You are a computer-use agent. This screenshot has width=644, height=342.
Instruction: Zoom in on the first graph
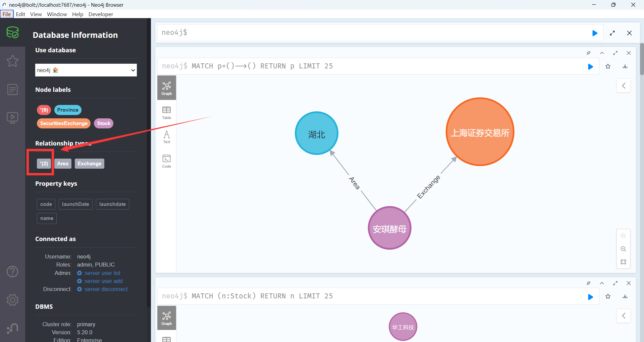pyautogui.click(x=623, y=236)
